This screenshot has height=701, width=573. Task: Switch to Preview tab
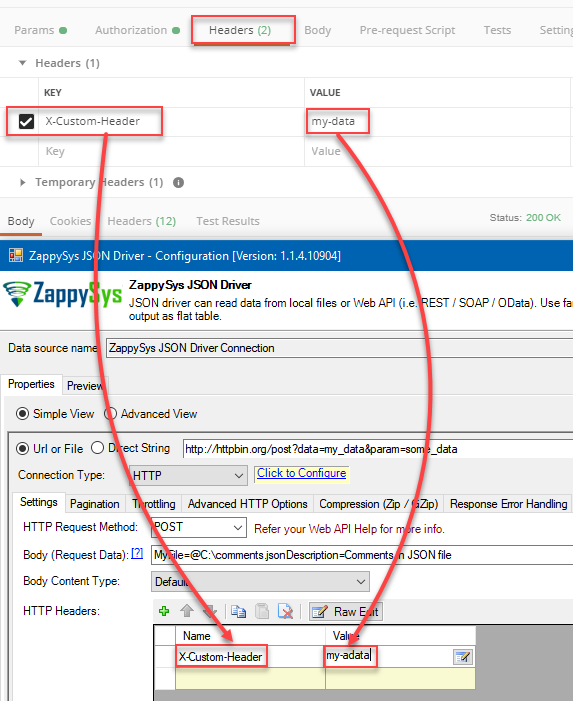pyautogui.click(x=85, y=386)
